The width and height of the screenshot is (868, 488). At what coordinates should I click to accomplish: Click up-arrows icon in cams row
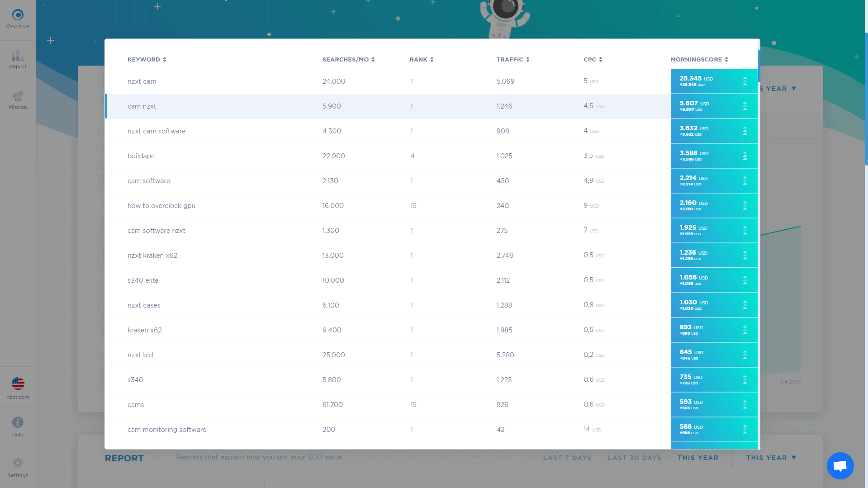tap(745, 405)
